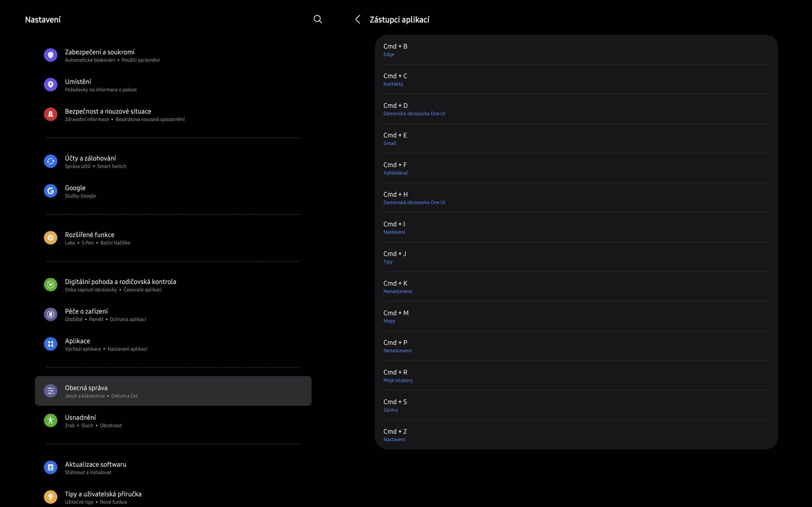The width and height of the screenshot is (812, 507).
Task: Open Cmd + R Moje soubory entry
Action: tap(576, 375)
